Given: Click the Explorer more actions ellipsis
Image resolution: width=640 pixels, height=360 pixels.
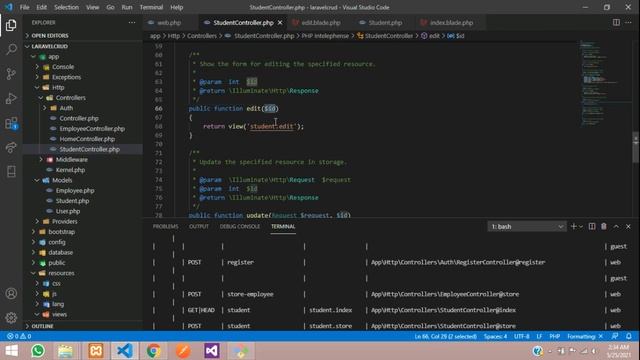Looking at the screenshot, I should click(x=132, y=22).
